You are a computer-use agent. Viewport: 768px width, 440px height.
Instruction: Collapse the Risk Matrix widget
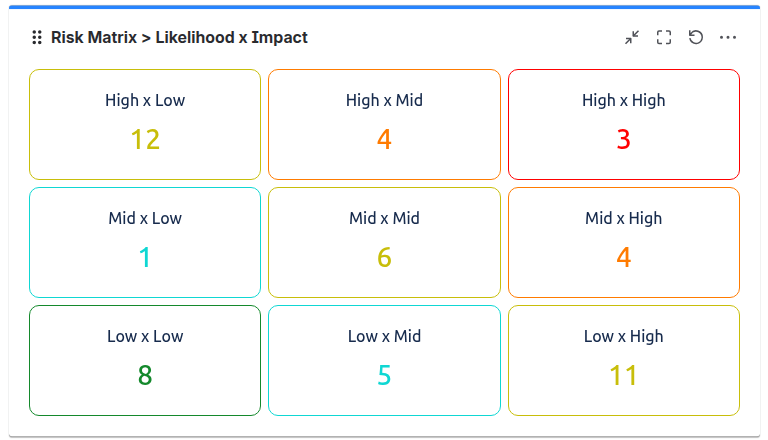coord(632,38)
